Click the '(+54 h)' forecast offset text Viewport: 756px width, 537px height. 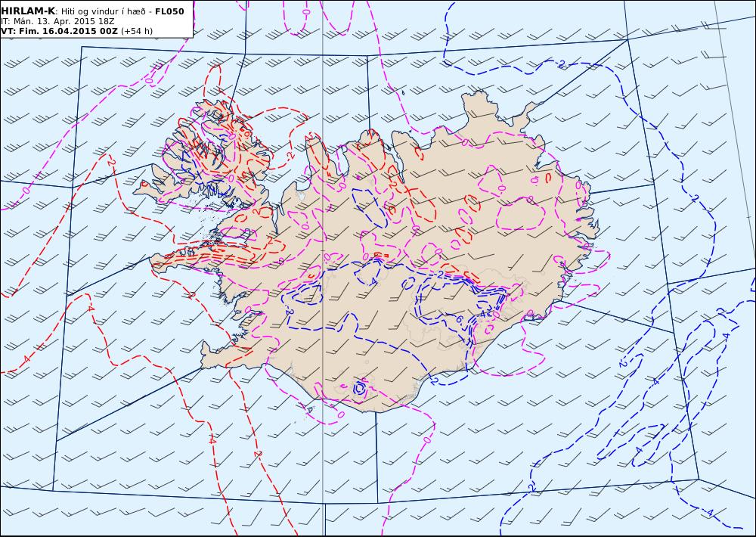pyautogui.click(x=136, y=31)
